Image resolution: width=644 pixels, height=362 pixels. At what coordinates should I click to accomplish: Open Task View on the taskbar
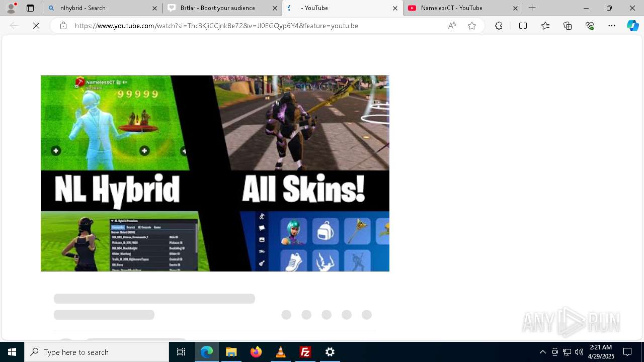181,352
